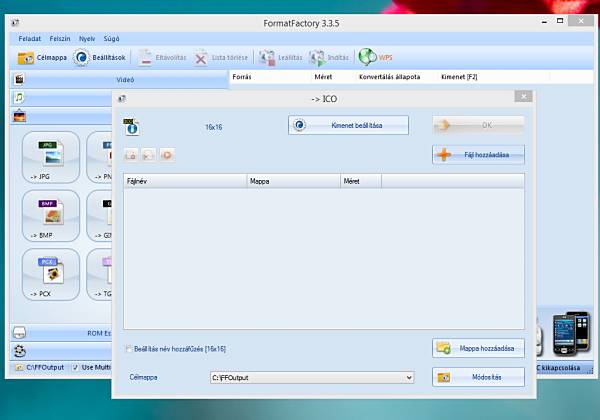Image resolution: width=600 pixels, height=420 pixels.
Task: Select the partially hidden -> TGA conversion icon
Action: (x=99, y=275)
